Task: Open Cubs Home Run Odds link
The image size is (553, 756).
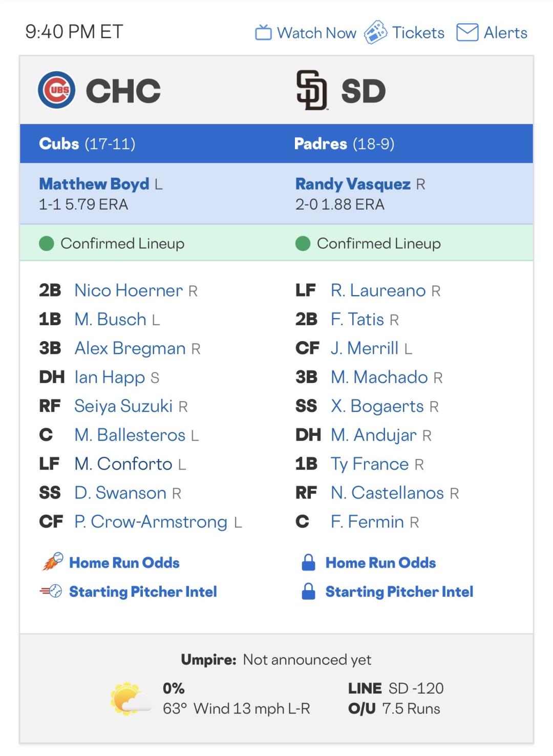Action: (x=124, y=562)
